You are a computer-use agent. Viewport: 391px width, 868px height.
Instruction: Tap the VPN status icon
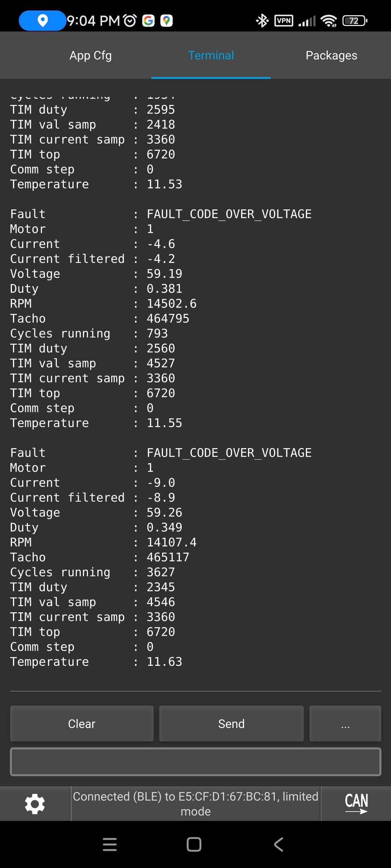point(284,21)
